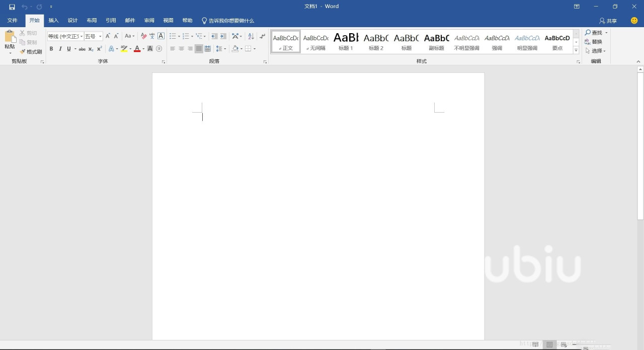Apply the yellow text highlight color

pos(124,49)
